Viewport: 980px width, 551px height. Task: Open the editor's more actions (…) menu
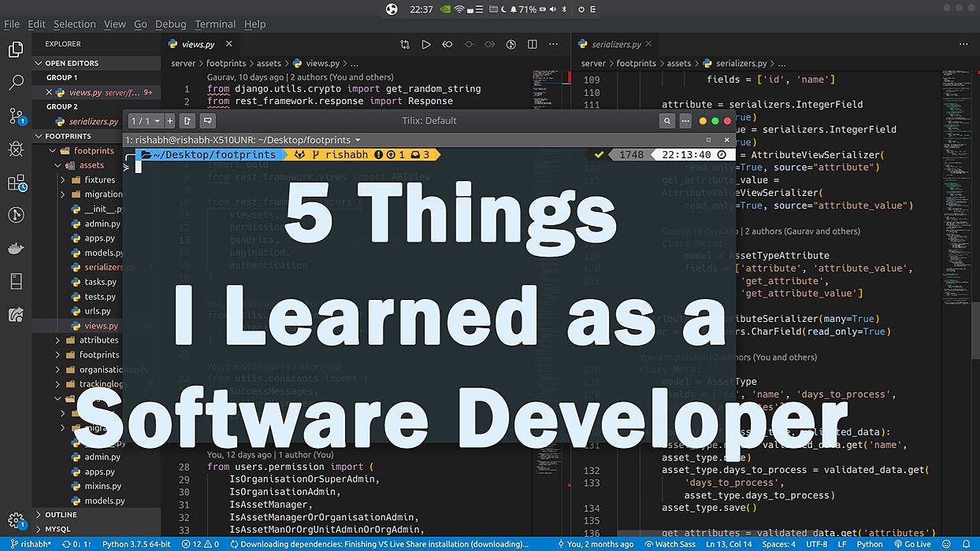[x=553, y=44]
